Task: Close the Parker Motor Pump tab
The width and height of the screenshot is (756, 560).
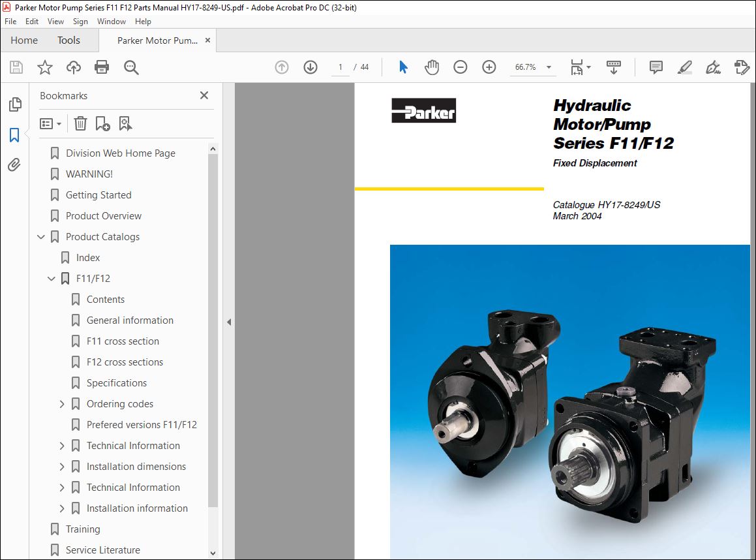Action: click(208, 40)
